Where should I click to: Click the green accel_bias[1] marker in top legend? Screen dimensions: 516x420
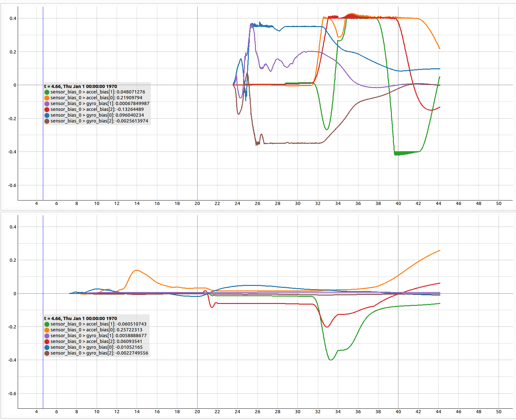point(47,92)
